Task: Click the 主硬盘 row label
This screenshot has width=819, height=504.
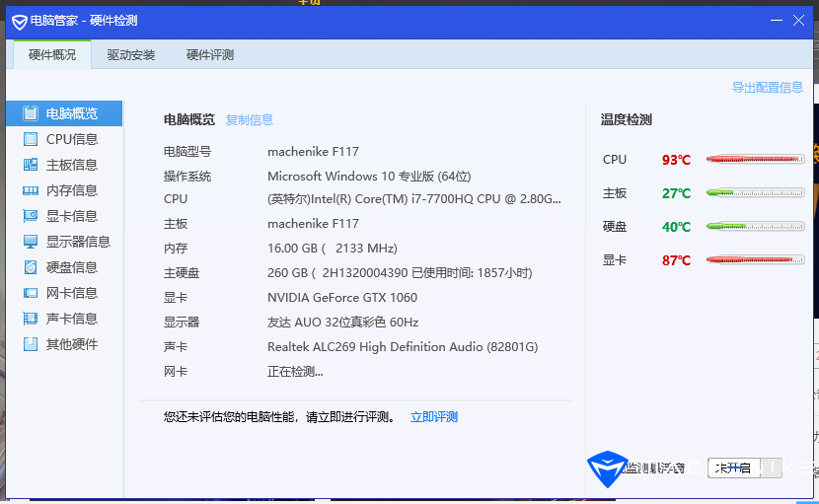Action: click(x=182, y=272)
